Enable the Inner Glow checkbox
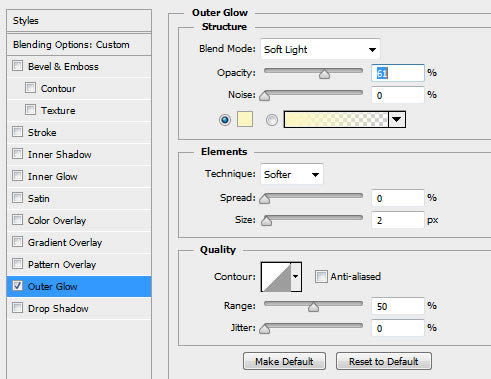This screenshot has height=379, width=491. pyautogui.click(x=17, y=176)
